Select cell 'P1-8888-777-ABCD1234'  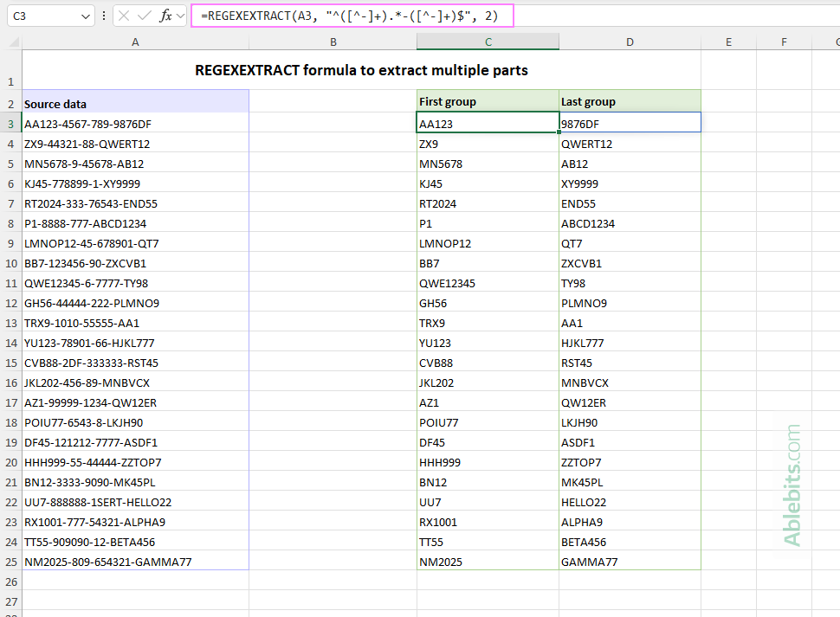click(136, 223)
